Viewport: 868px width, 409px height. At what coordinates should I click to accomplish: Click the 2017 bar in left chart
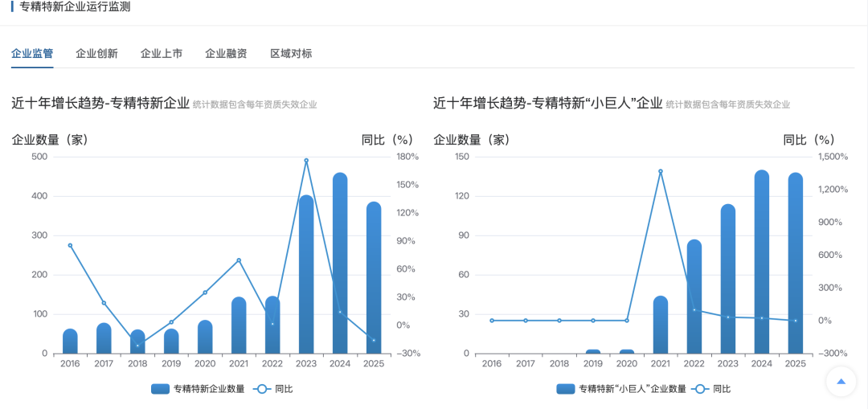[x=104, y=339]
